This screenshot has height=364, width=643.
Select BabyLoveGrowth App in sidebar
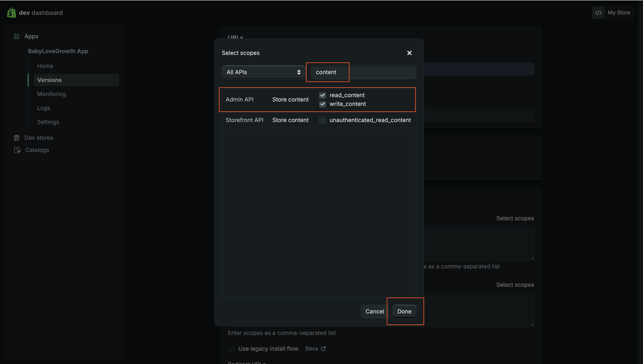coord(58,51)
